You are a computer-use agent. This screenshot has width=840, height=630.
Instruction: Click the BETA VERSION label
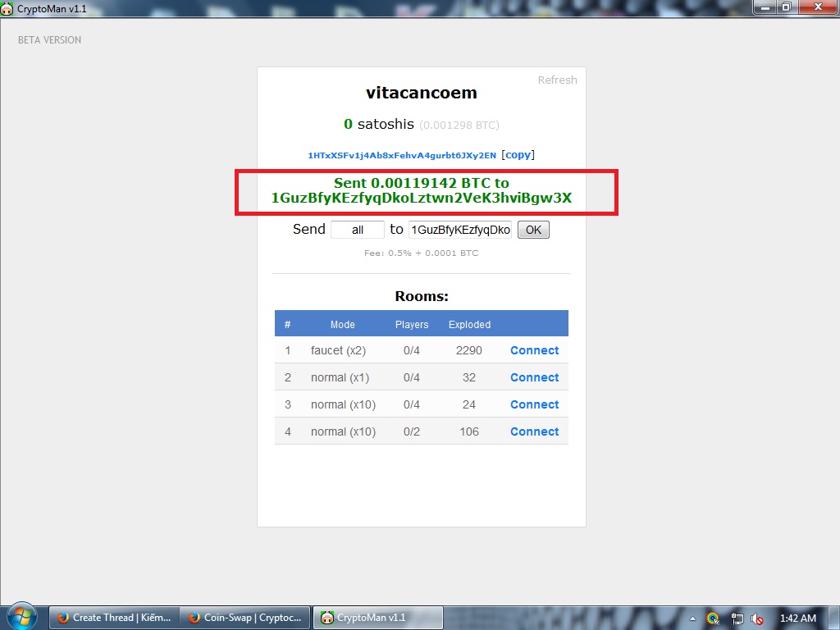point(49,40)
